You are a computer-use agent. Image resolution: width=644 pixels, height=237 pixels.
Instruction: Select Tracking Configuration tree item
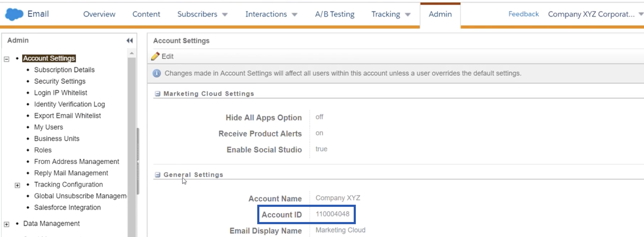(x=68, y=185)
